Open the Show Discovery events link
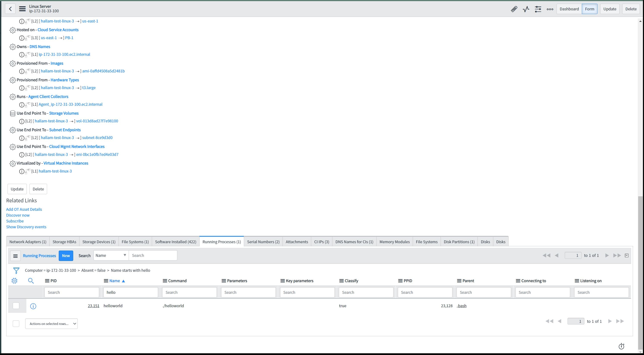 26,227
